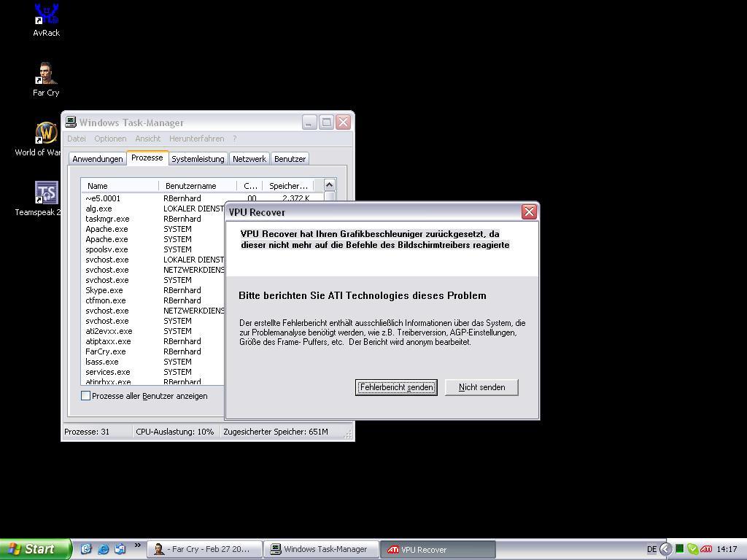Click Fehlerbericht senden in VPU Recover
Viewport: 747px width, 560px height.
396,387
